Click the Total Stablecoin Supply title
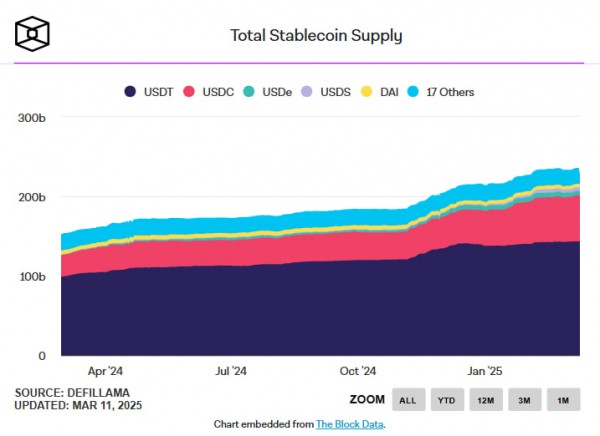600x436 pixels. pyautogui.click(x=316, y=36)
